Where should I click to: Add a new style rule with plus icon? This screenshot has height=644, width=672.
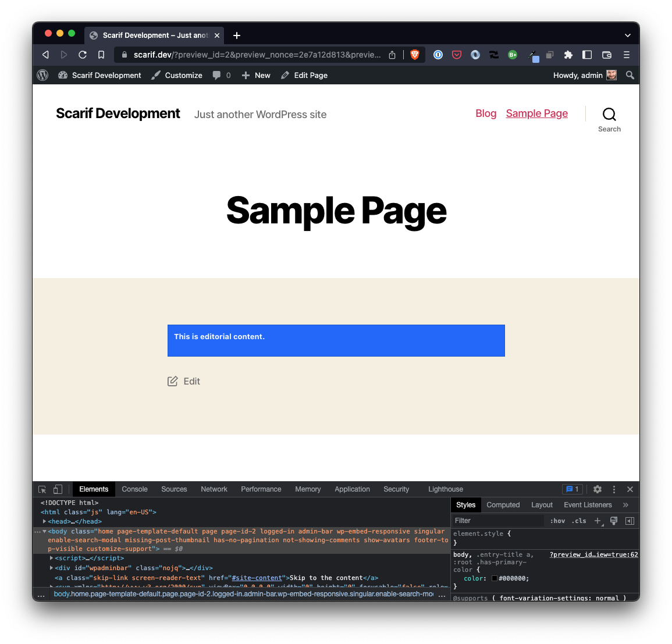[598, 521]
